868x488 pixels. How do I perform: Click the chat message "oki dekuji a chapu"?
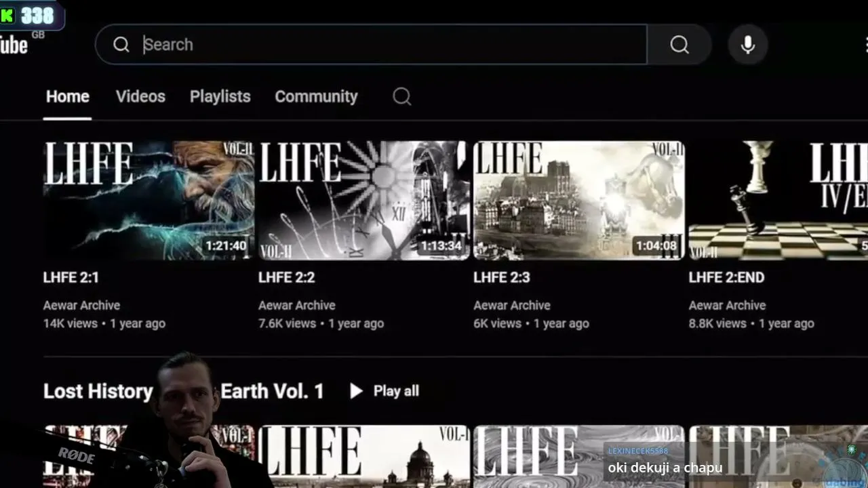665,468
